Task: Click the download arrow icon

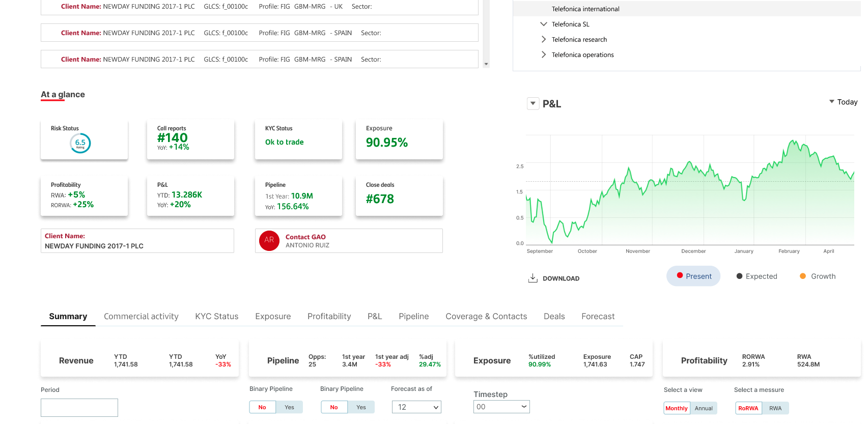Action: point(533,278)
